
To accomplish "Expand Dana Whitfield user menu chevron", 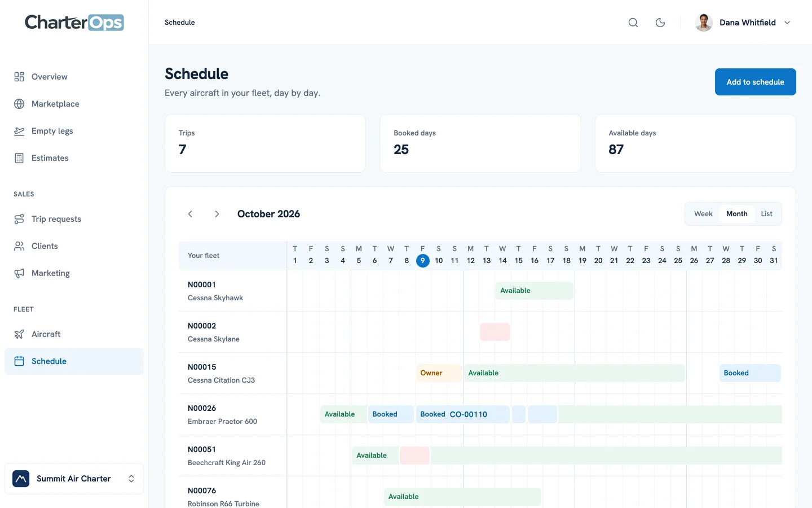I will [x=787, y=23].
